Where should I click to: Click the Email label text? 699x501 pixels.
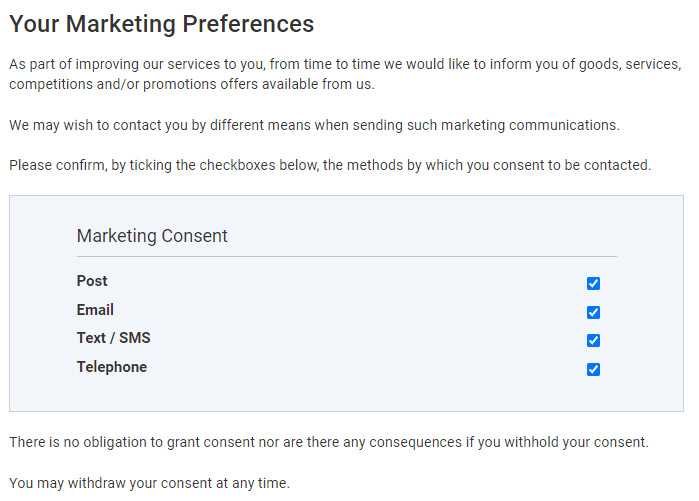tap(95, 309)
